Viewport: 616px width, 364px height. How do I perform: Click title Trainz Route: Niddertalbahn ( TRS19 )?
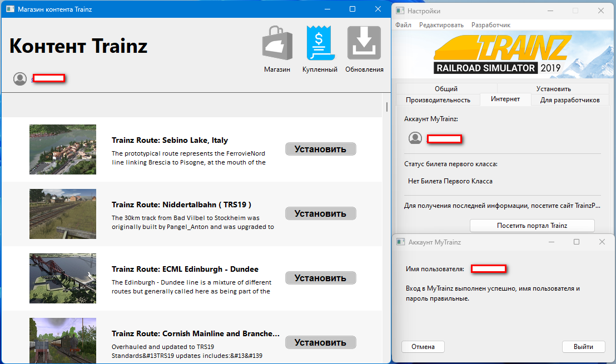(x=181, y=205)
